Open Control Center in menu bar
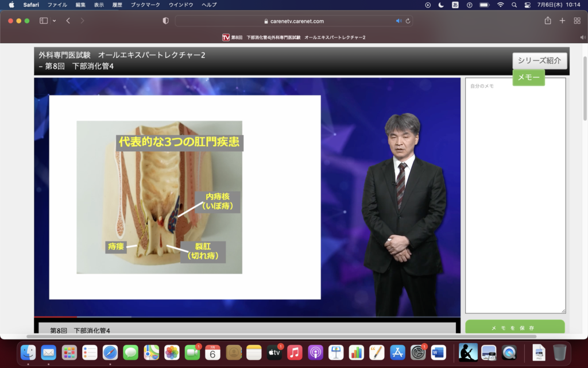This screenshot has width=588, height=368. (x=527, y=5)
